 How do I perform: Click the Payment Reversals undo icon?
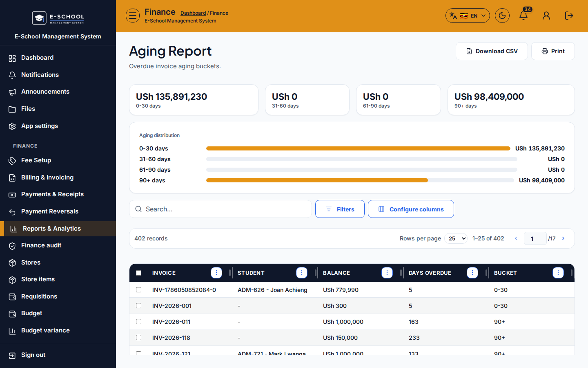point(12,212)
